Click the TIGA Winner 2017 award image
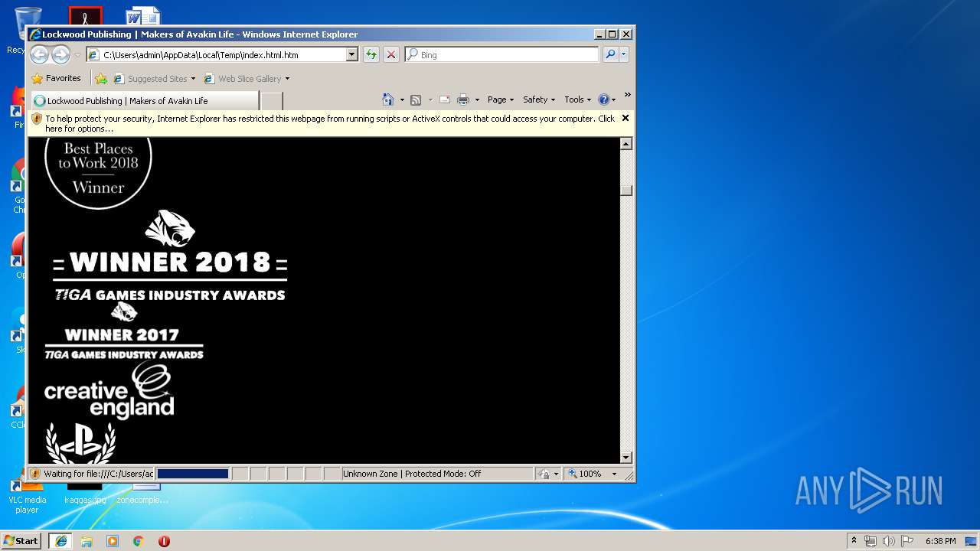This screenshot has height=551, width=980. tap(124, 331)
